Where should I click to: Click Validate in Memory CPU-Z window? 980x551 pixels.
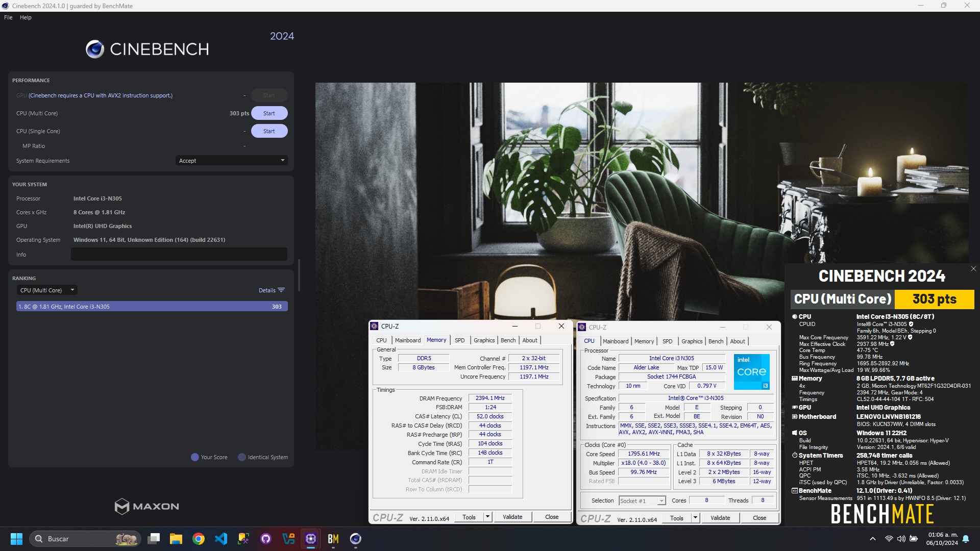tap(512, 517)
